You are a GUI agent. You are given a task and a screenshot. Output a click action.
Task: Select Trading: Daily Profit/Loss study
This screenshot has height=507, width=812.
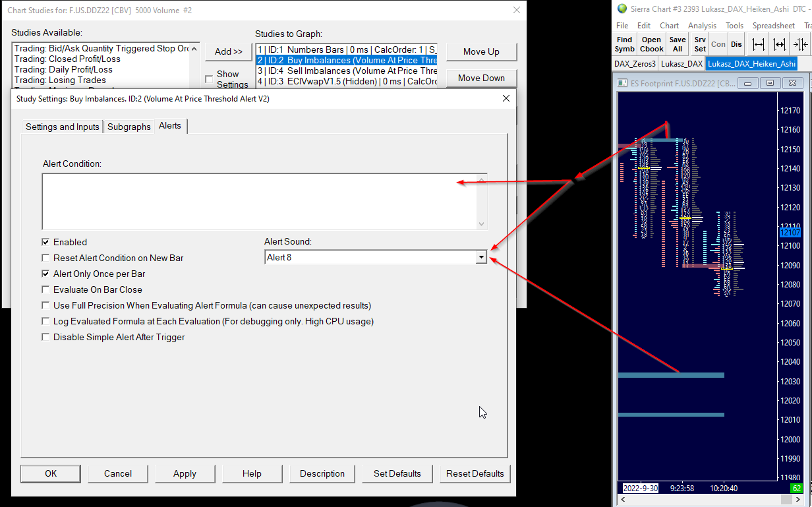[101, 69]
